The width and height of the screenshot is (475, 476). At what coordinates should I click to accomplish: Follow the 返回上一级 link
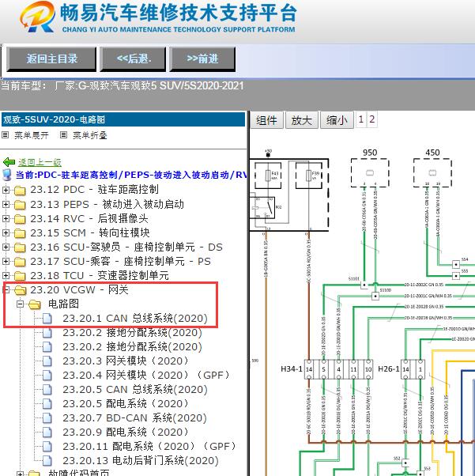click(x=40, y=162)
